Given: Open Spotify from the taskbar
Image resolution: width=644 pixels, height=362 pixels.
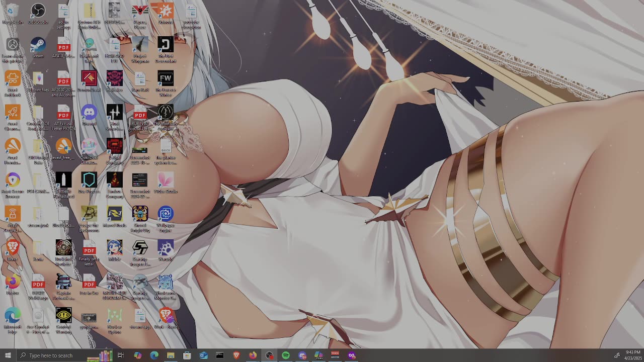Looking at the screenshot, I should [x=286, y=355].
